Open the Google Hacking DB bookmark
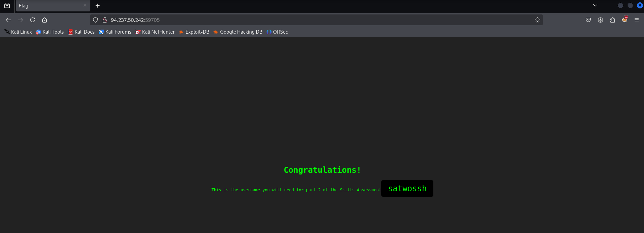Image resolution: width=644 pixels, height=233 pixels. [x=238, y=32]
